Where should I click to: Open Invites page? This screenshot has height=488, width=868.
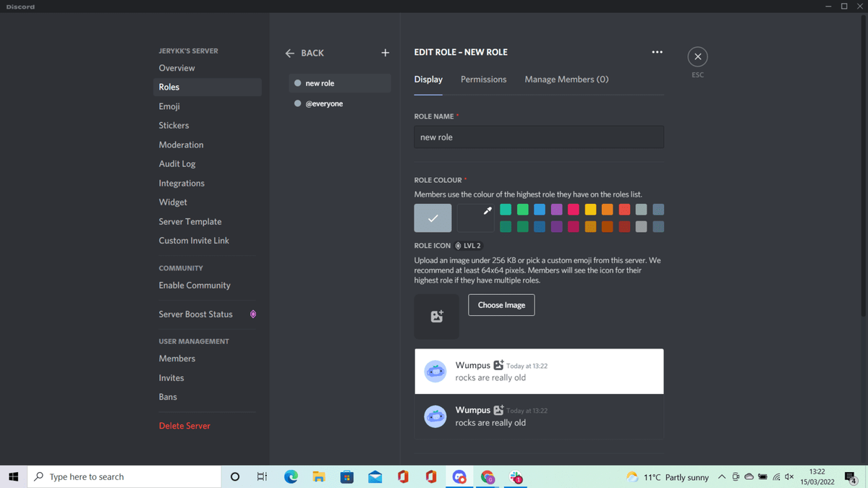[208, 378]
